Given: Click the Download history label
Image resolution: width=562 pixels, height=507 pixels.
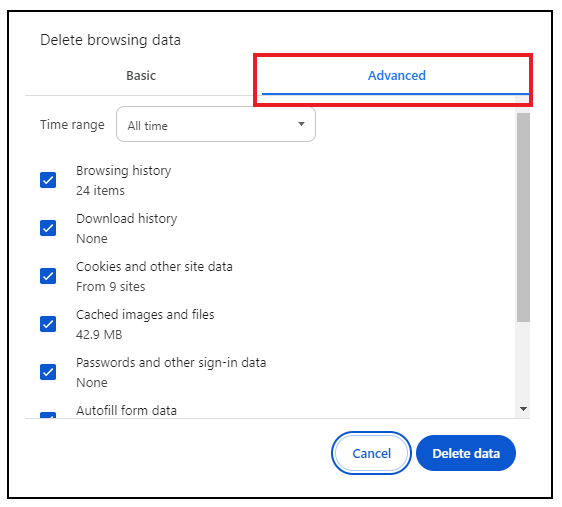Looking at the screenshot, I should click(127, 219).
